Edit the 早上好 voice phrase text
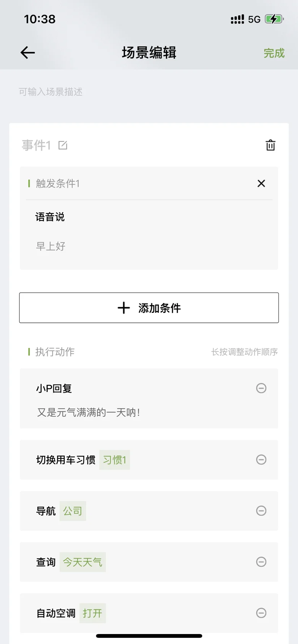Screen dimensions: 298x644 coord(51,246)
